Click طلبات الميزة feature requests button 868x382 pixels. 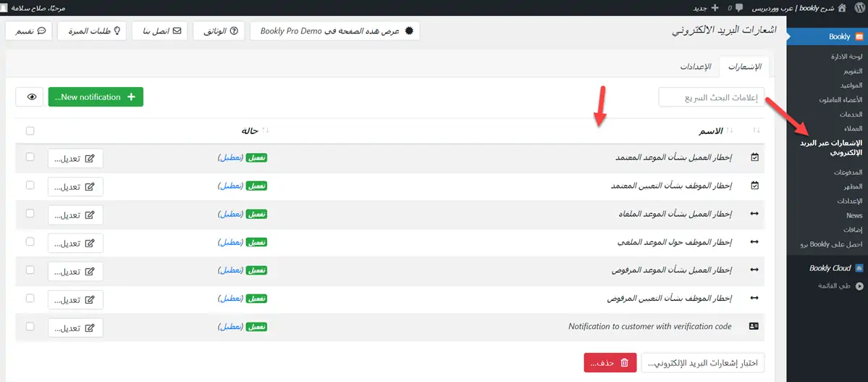point(91,31)
